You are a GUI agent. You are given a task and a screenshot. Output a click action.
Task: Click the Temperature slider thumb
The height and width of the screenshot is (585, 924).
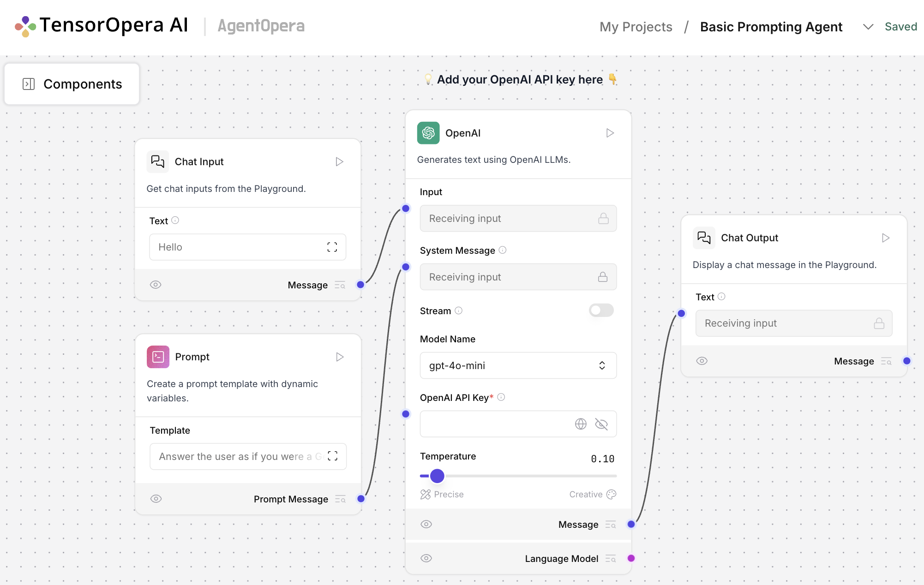pos(437,476)
